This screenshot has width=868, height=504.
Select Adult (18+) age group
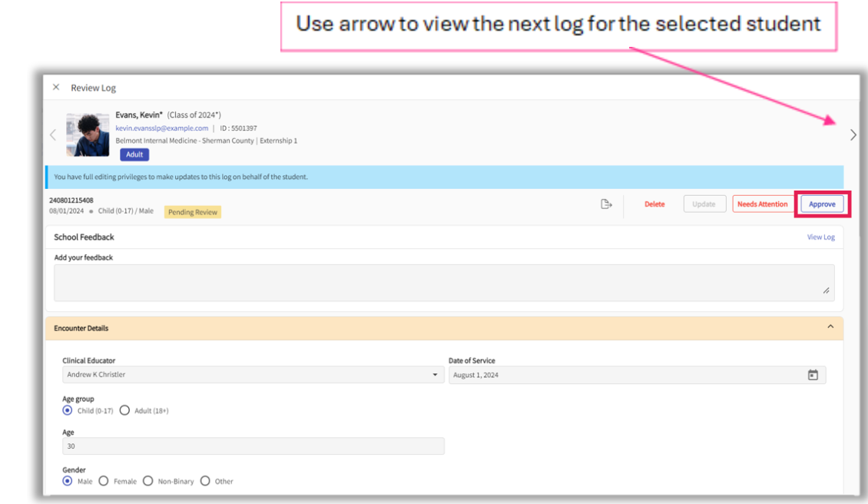[x=124, y=410]
